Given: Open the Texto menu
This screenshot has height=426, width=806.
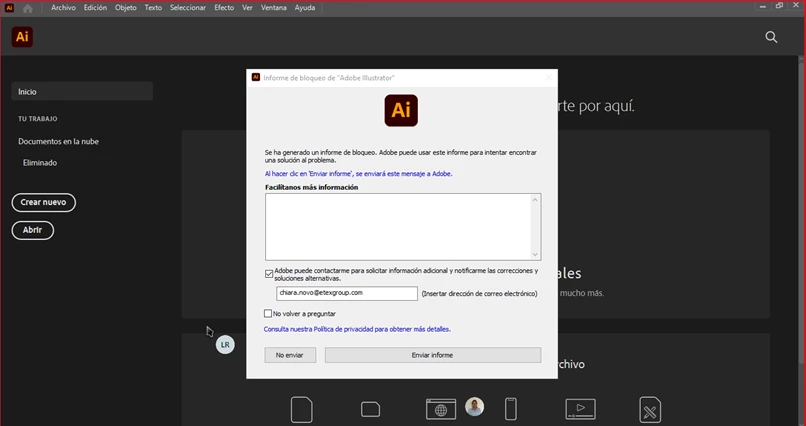Looking at the screenshot, I should click(x=153, y=8).
